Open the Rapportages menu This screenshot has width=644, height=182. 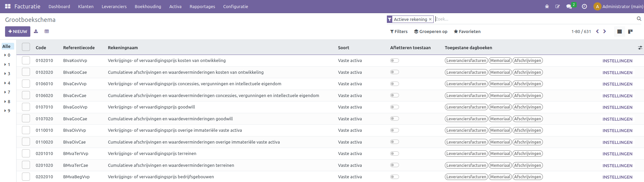pyautogui.click(x=202, y=6)
